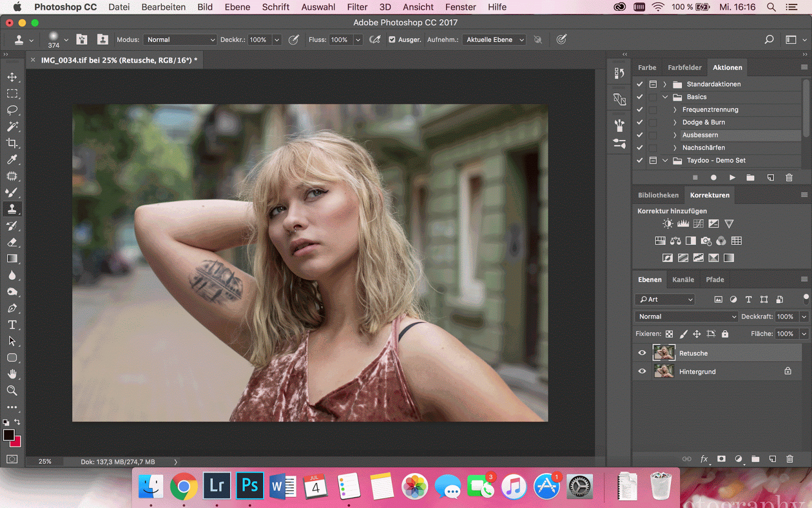812x508 pixels.
Task: Toggle visibility of Hintergrund layer
Action: click(642, 371)
